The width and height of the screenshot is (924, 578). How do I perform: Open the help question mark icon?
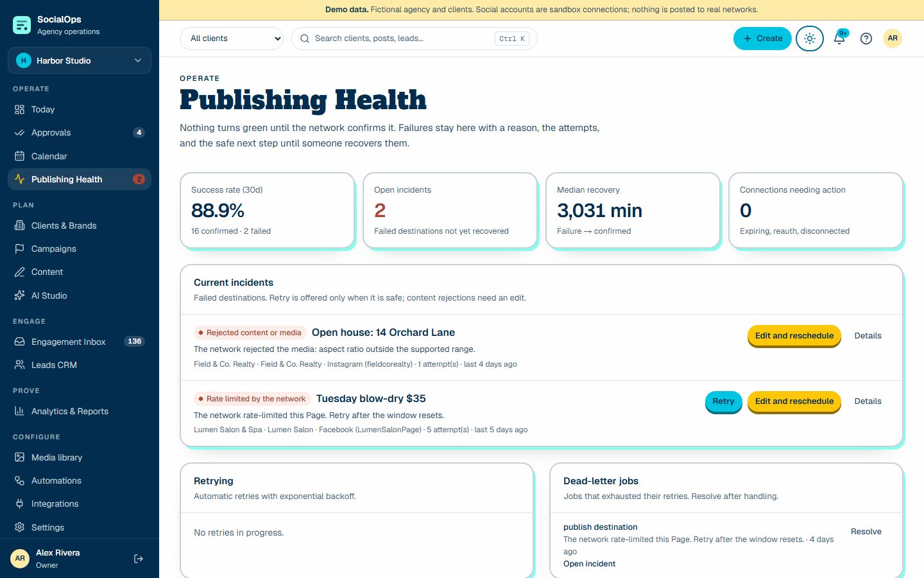click(x=866, y=39)
